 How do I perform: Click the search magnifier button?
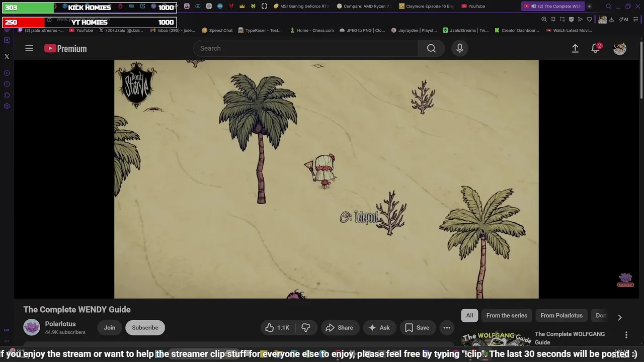pos(431,48)
